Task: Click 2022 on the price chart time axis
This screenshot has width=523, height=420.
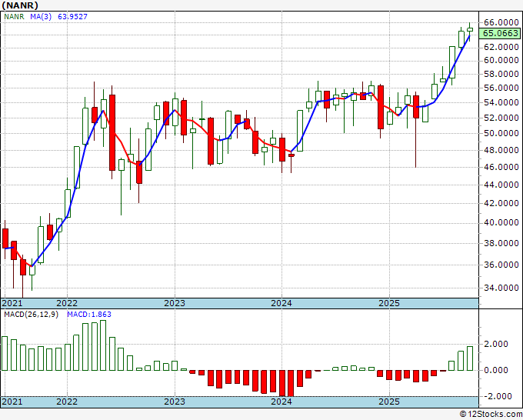Action: (x=67, y=303)
